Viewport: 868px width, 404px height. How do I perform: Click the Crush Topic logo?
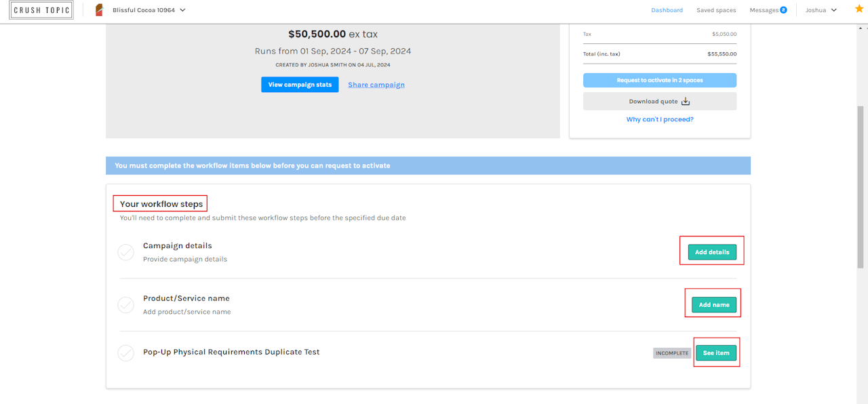tap(41, 10)
